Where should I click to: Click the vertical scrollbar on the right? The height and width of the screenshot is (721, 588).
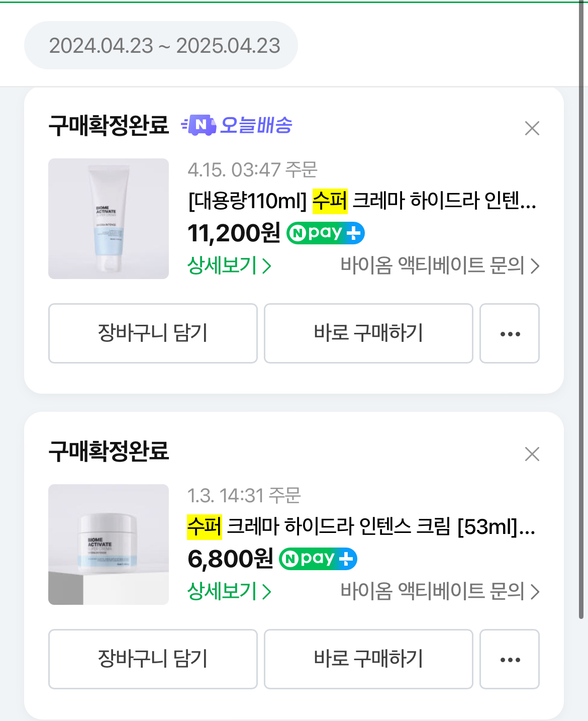point(581,302)
